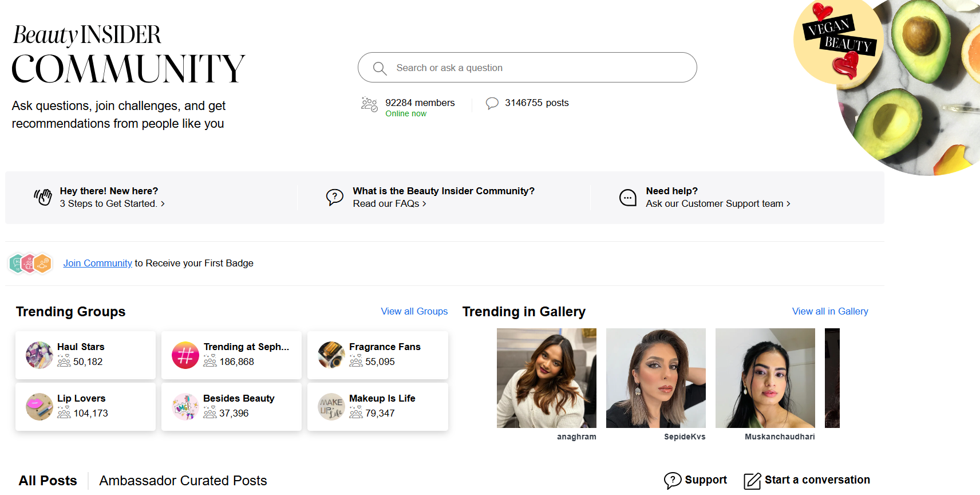
Task: Click the members icon beside 37,396
Action: click(210, 412)
